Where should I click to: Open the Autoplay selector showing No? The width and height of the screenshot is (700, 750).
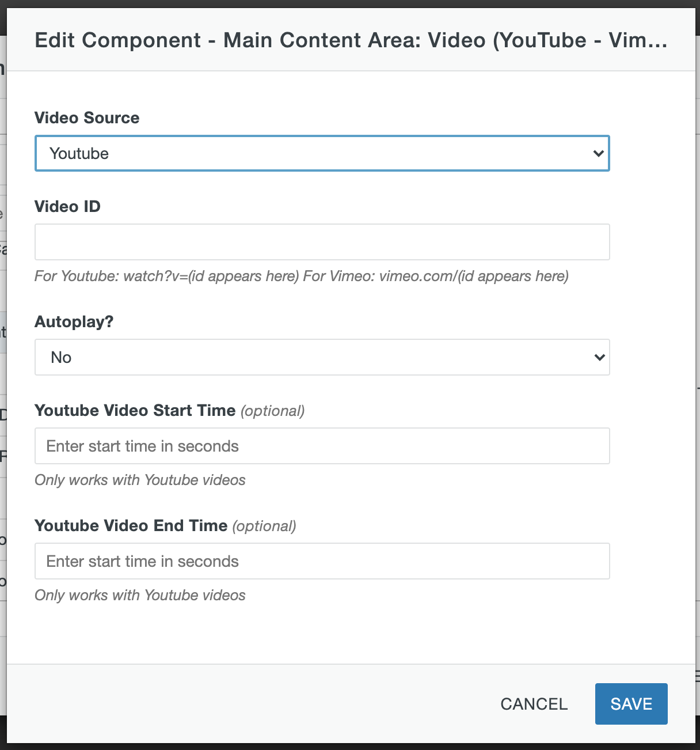pos(322,357)
